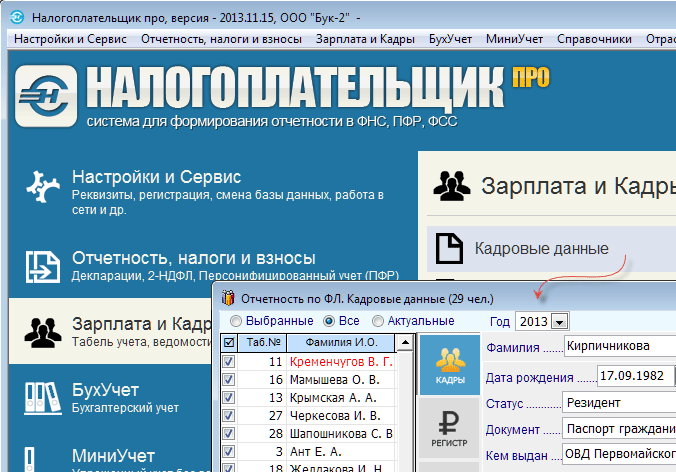Uncheck the checkbox for Кременчугов В. Г.
This screenshot has width=676, height=472.
click(x=228, y=362)
